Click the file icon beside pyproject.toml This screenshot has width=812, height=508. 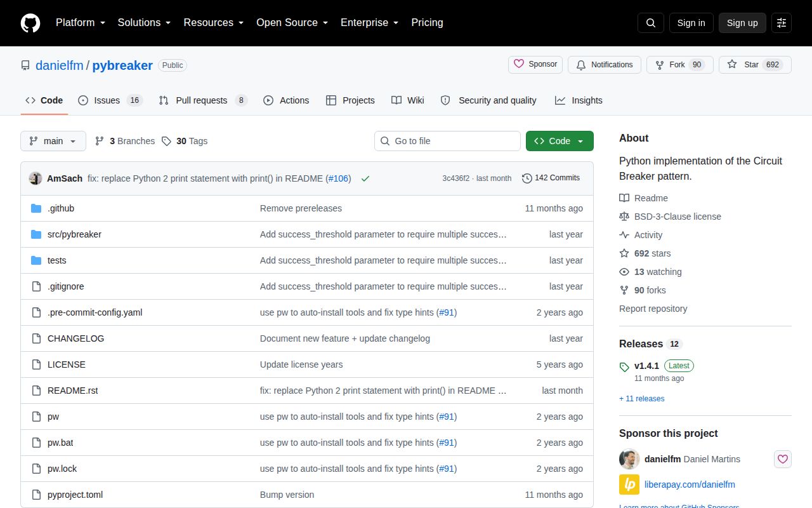coord(36,495)
